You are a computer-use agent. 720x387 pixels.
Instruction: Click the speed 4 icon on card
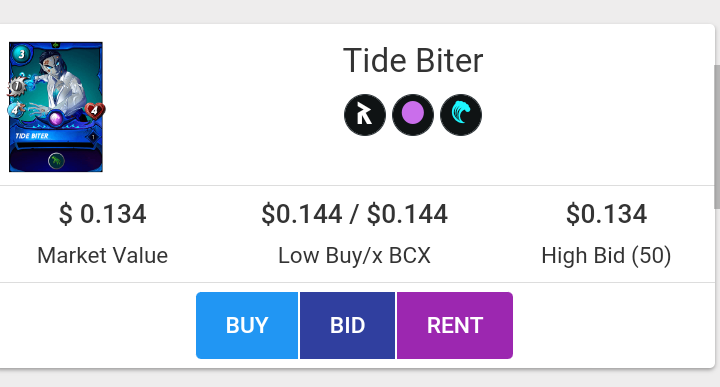click(16, 110)
